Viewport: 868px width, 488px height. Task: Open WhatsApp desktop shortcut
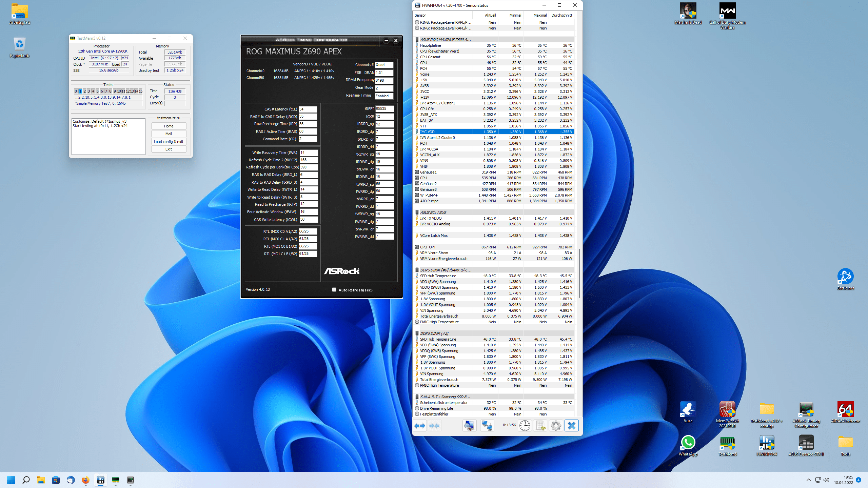688,446
